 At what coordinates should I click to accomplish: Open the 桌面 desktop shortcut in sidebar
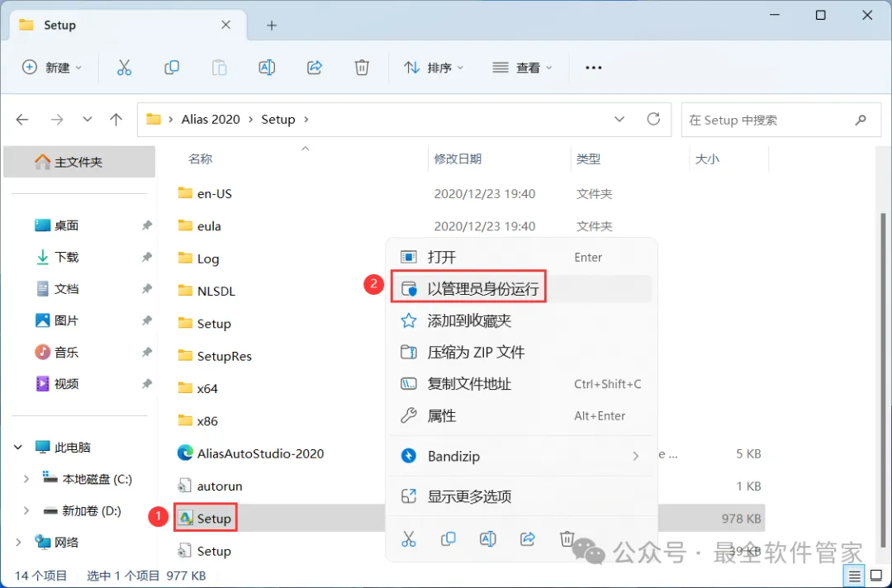pyautogui.click(x=66, y=225)
